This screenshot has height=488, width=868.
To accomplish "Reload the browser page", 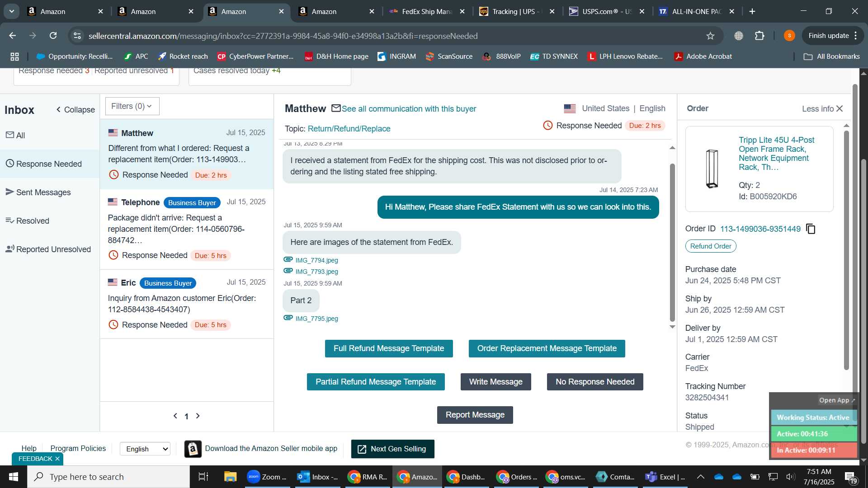I will click(53, 36).
